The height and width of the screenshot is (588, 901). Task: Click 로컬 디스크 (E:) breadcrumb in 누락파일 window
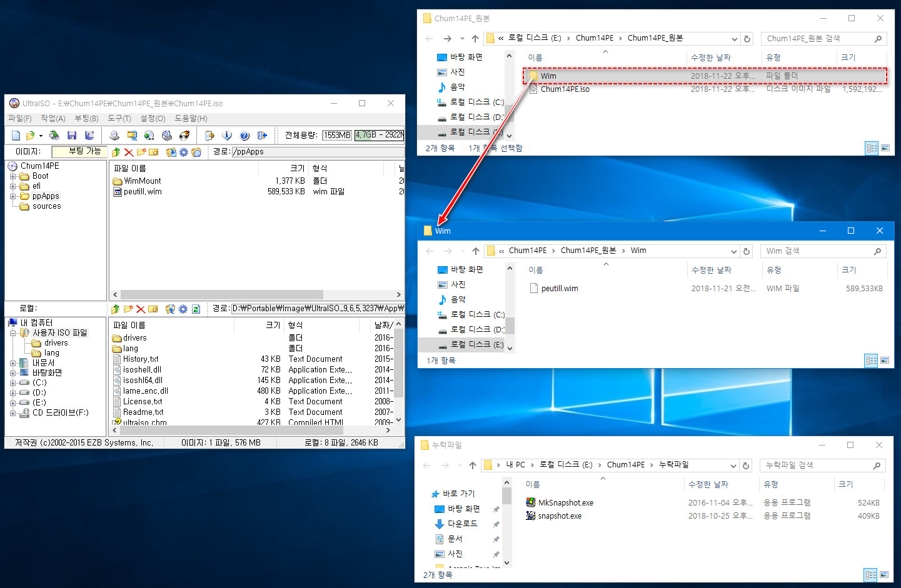point(566,466)
